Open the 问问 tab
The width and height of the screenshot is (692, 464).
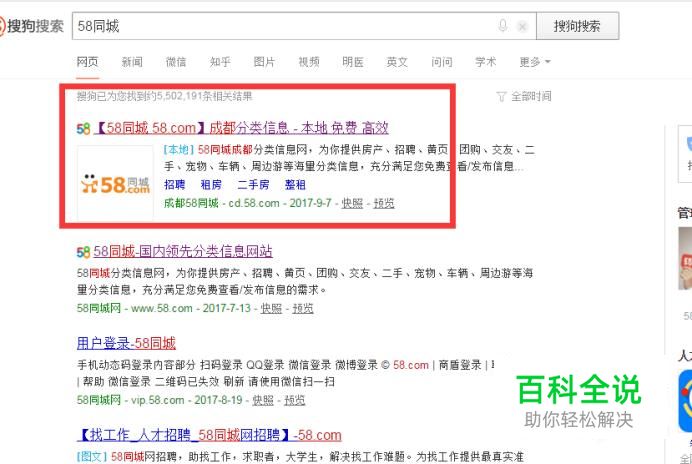tap(442, 62)
